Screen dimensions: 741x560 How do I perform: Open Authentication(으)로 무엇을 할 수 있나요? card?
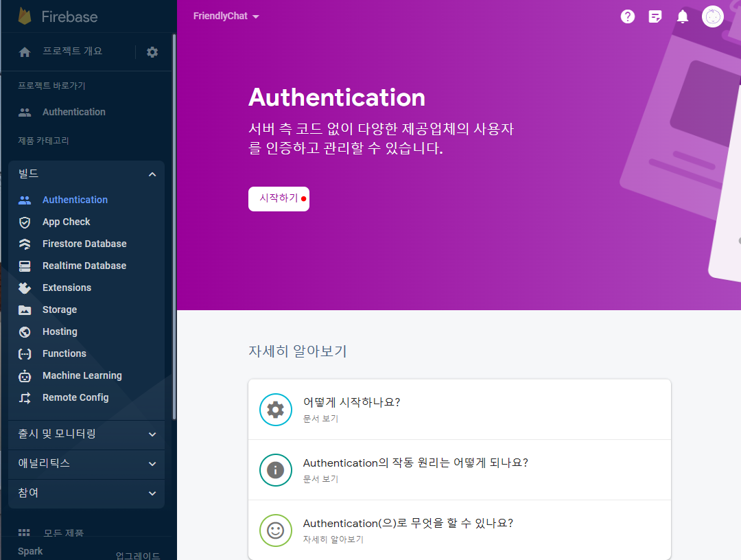[x=459, y=530]
